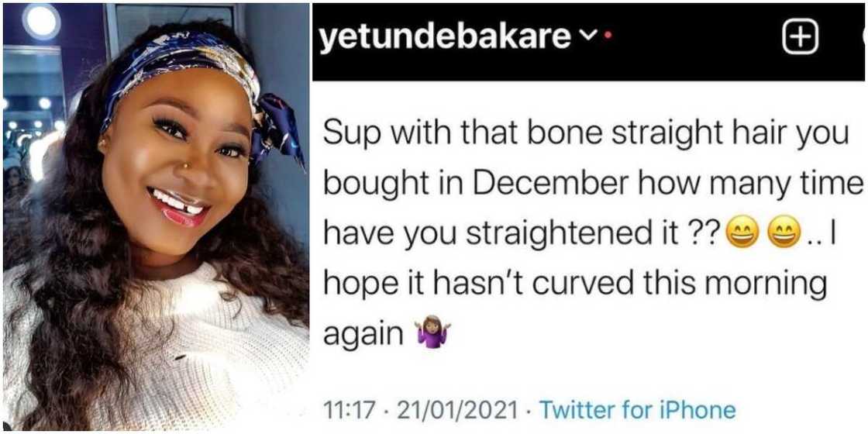
Task: Open the smiling woman's selfie photo
Action: [x=155, y=217]
